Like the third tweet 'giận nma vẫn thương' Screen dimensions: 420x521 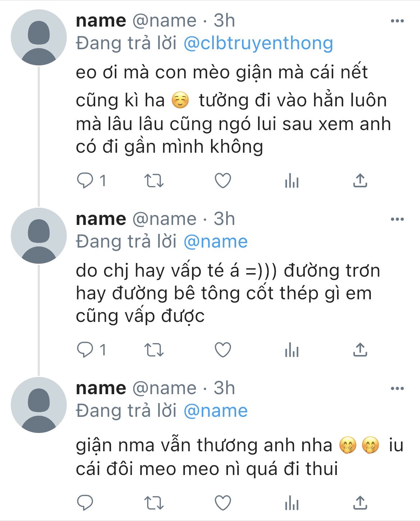pyautogui.click(x=223, y=503)
